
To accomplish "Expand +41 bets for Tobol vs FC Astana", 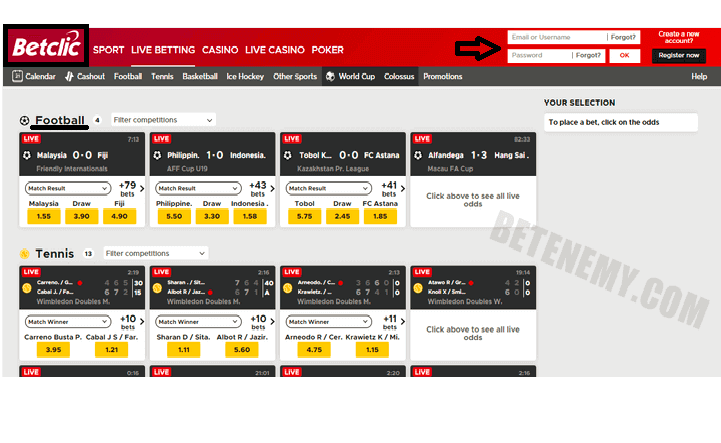I will (393, 189).
